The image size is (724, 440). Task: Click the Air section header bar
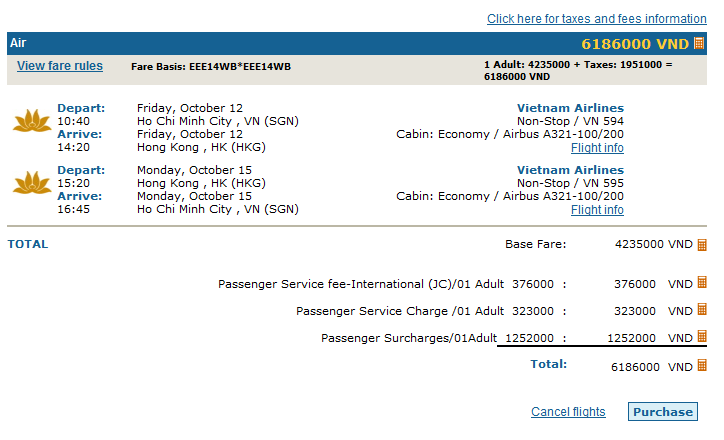pyautogui.click(x=357, y=43)
